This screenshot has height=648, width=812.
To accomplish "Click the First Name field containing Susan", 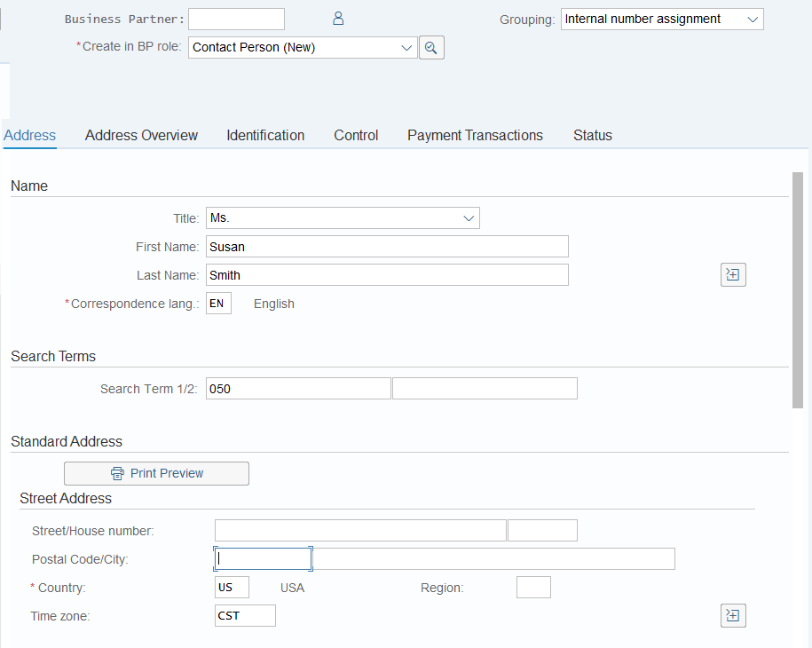I will point(387,247).
